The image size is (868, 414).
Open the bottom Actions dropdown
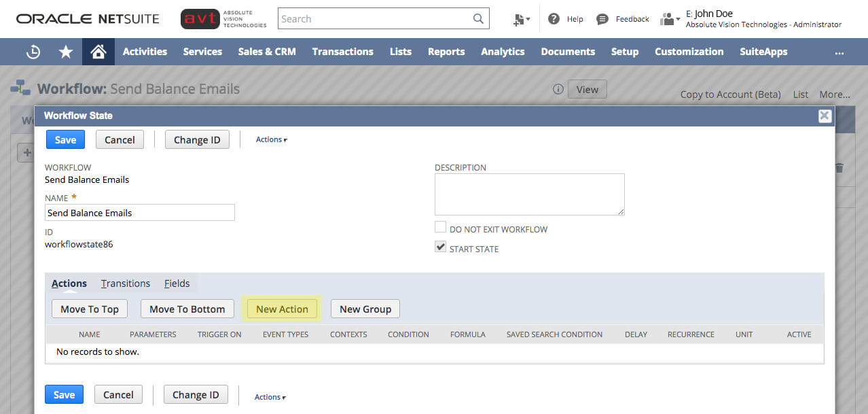[269, 396]
